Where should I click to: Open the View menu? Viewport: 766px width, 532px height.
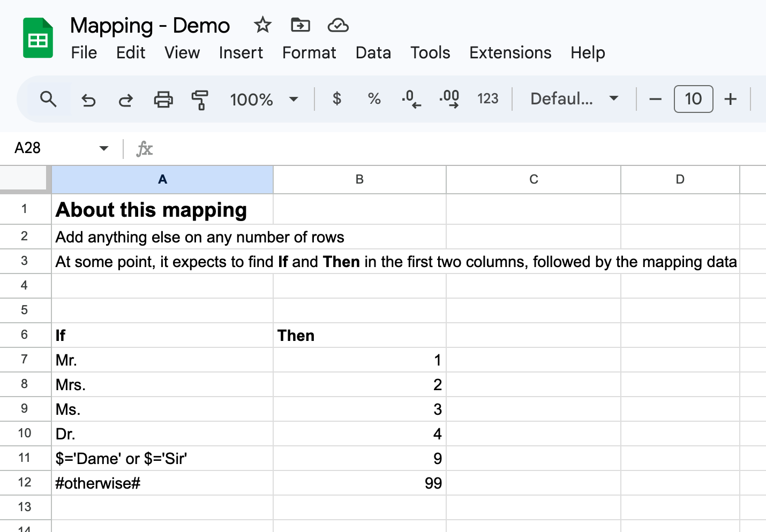tap(182, 52)
